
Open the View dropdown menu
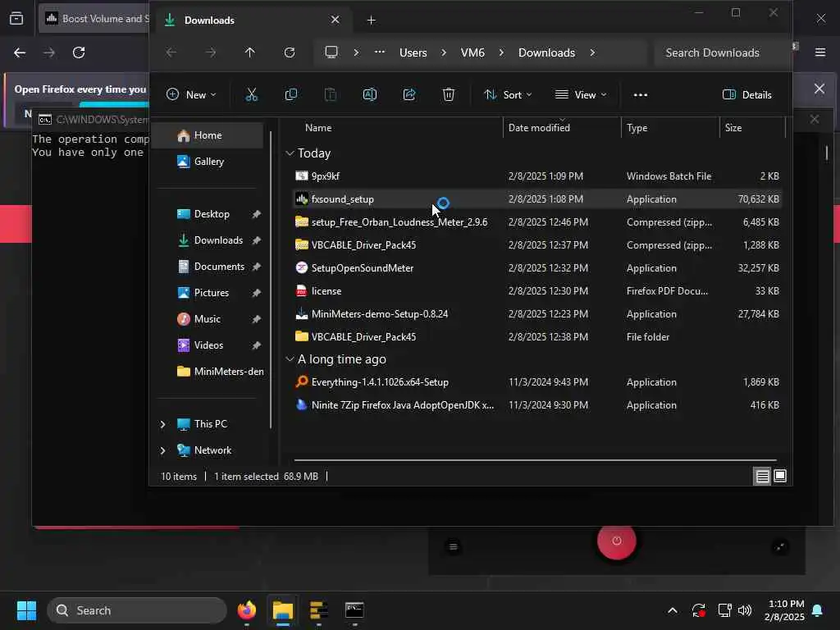[x=581, y=95]
